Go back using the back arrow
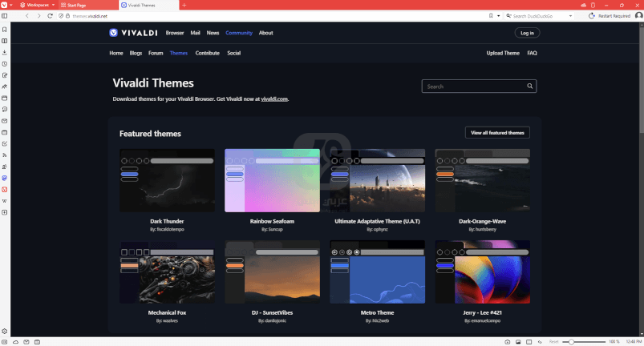 click(x=27, y=16)
